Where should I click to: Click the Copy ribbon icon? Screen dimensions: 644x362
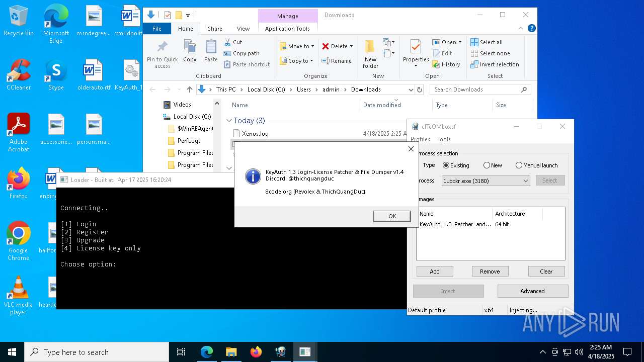click(x=190, y=52)
